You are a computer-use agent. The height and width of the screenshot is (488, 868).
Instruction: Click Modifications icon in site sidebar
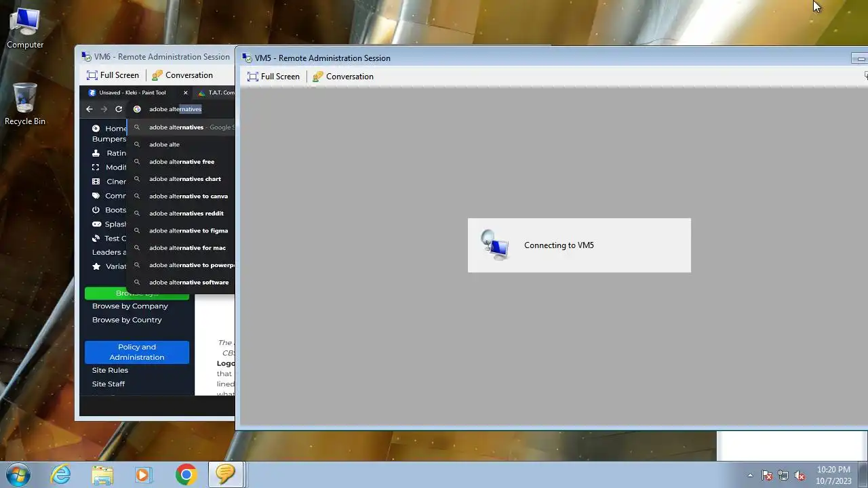coord(96,167)
